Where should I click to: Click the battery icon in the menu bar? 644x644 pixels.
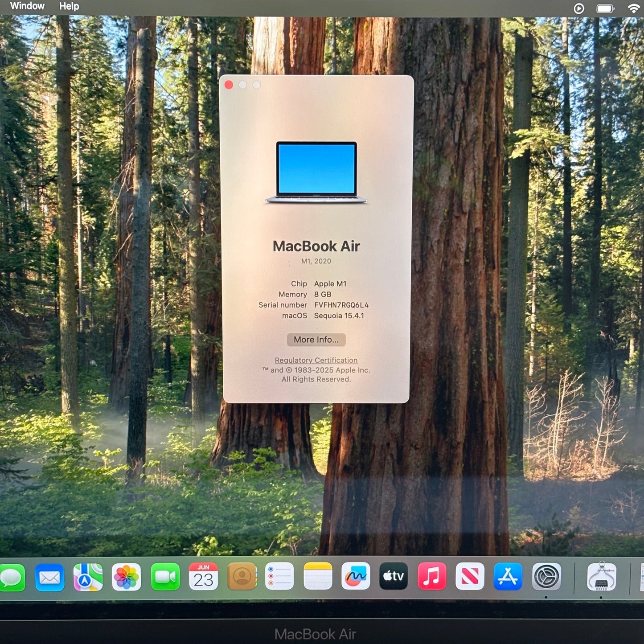[x=605, y=8]
